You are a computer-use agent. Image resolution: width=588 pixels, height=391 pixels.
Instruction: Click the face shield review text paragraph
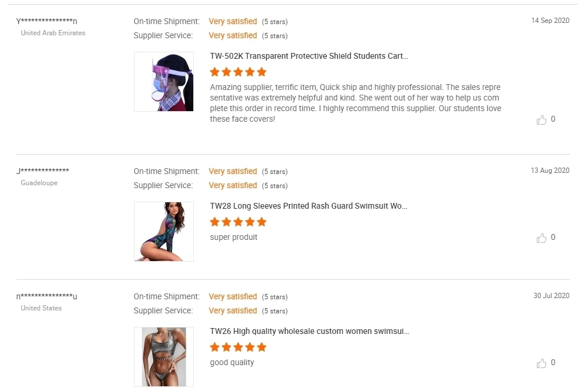[x=355, y=103]
